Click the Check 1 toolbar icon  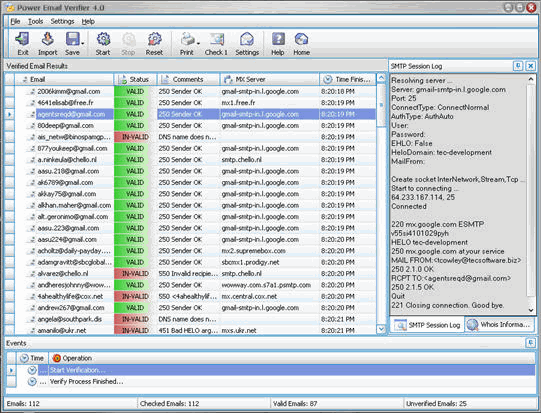216,43
